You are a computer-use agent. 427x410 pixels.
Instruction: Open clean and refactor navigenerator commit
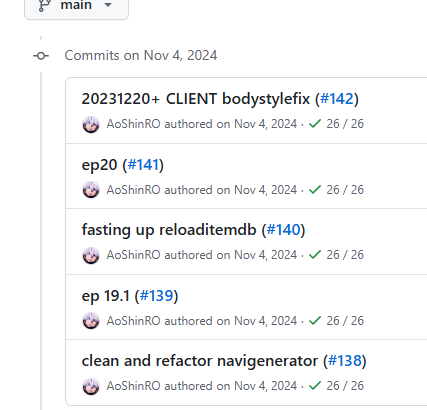(200, 361)
